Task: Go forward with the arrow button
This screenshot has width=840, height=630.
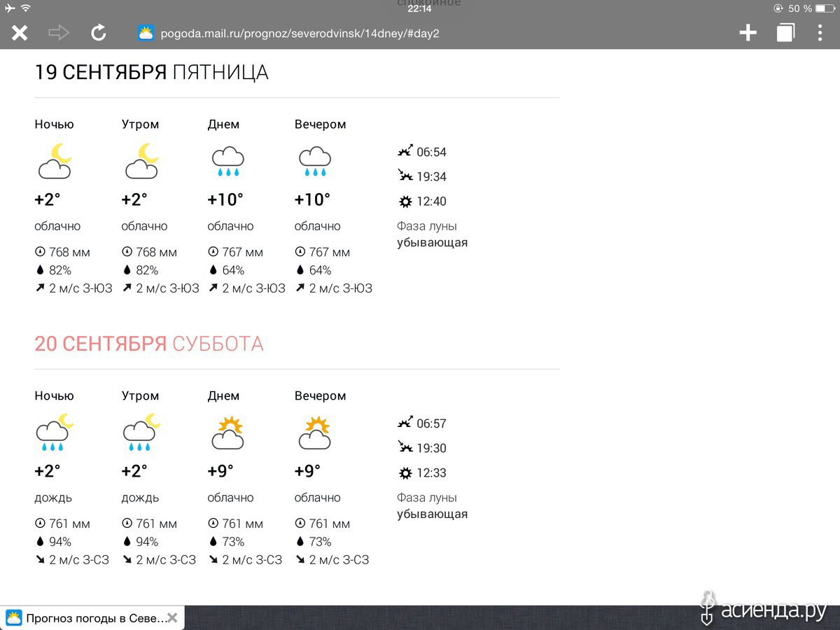Action: tap(59, 32)
